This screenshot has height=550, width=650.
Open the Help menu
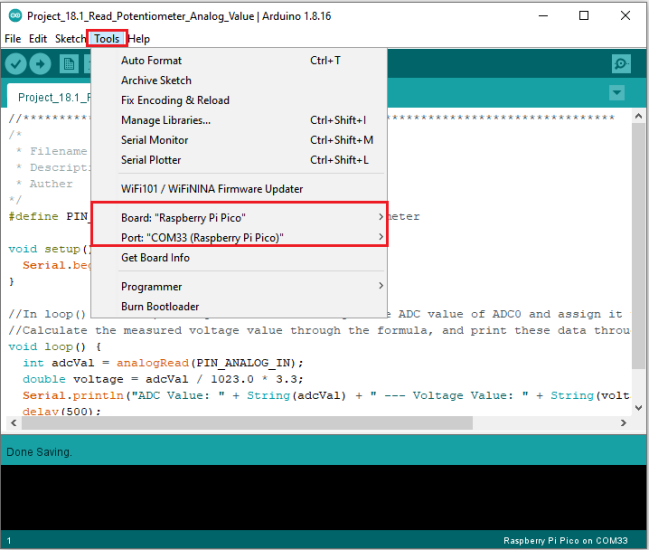[x=139, y=39]
